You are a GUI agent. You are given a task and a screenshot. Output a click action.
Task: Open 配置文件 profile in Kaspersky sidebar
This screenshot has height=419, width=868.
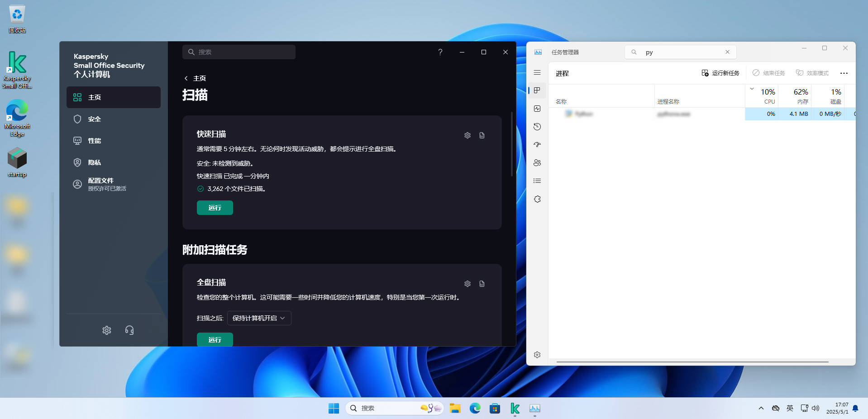[x=114, y=184]
